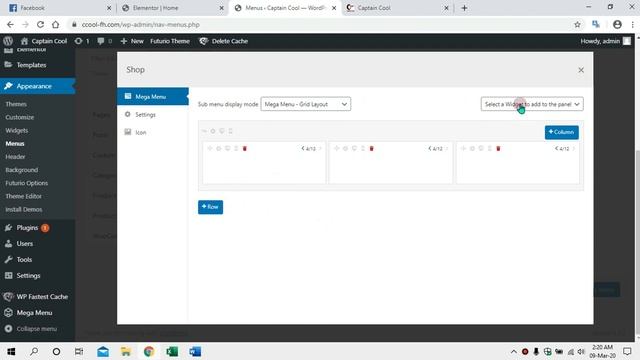Click the WordPress logo in admin bar
The height and width of the screenshot is (360, 640).
point(8,41)
